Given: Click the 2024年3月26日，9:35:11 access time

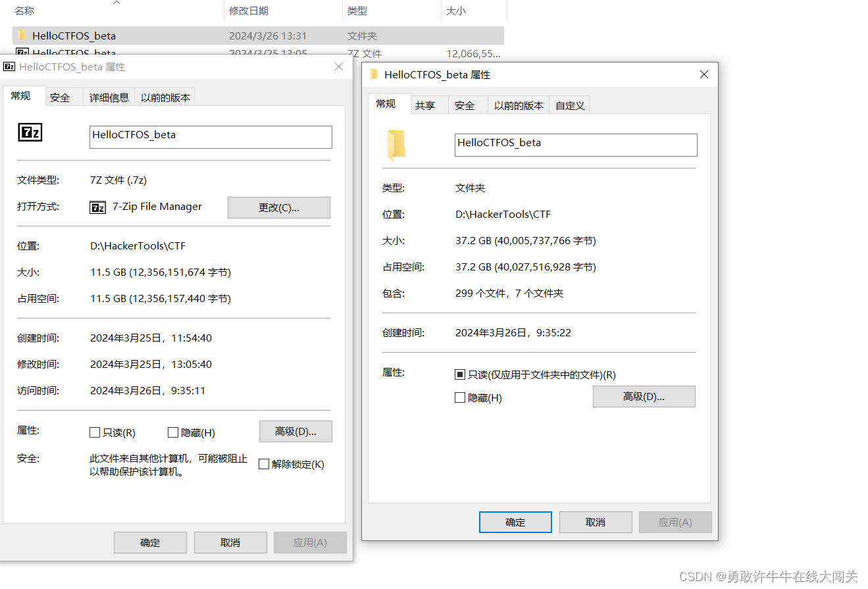Looking at the screenshot, I should pos(148,391).
